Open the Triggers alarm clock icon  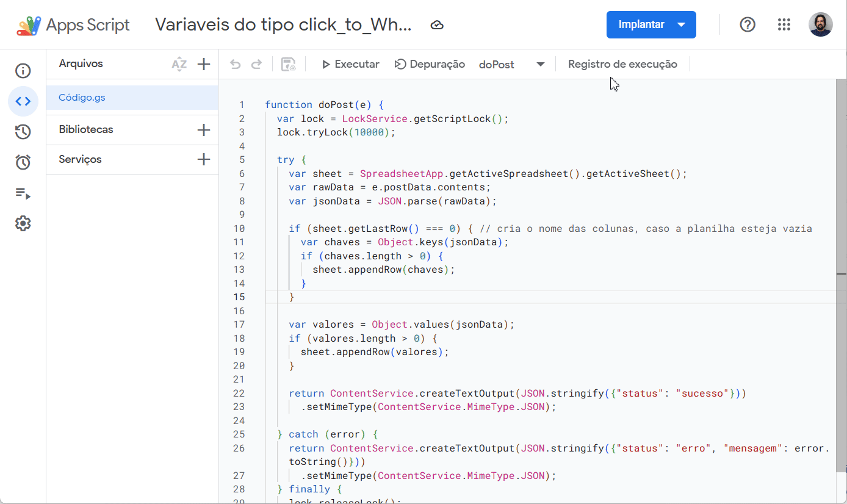click(x=23, y=162)
